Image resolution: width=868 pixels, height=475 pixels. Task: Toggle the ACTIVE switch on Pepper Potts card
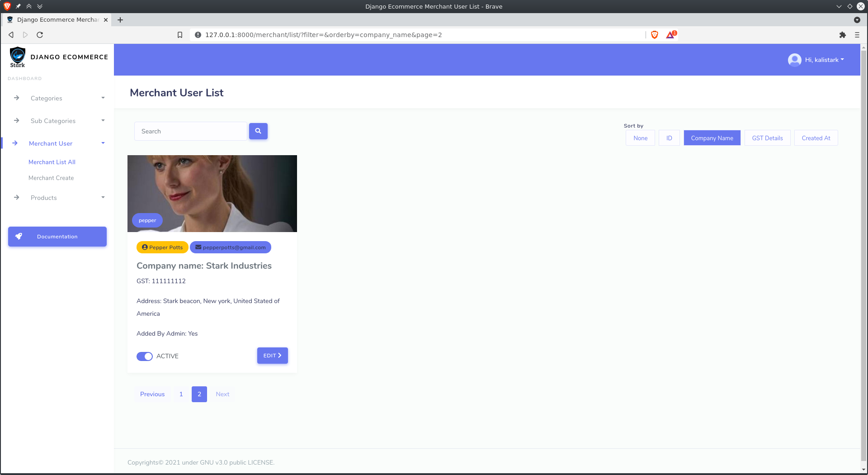144,356
